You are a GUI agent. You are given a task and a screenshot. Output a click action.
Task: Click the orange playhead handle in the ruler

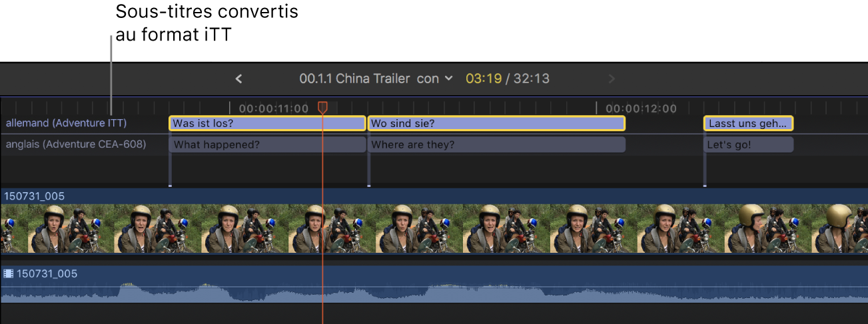pyautogui.click(x=322, y=106)
